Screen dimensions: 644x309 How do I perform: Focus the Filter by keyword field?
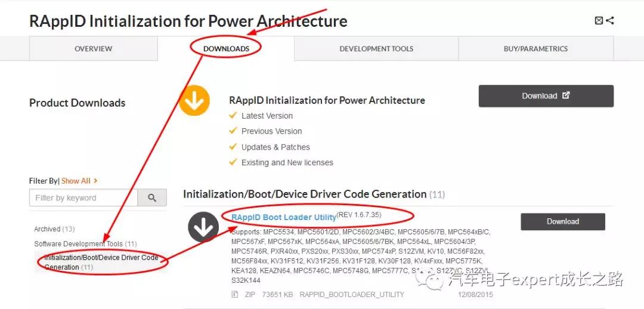click(83, 198)
